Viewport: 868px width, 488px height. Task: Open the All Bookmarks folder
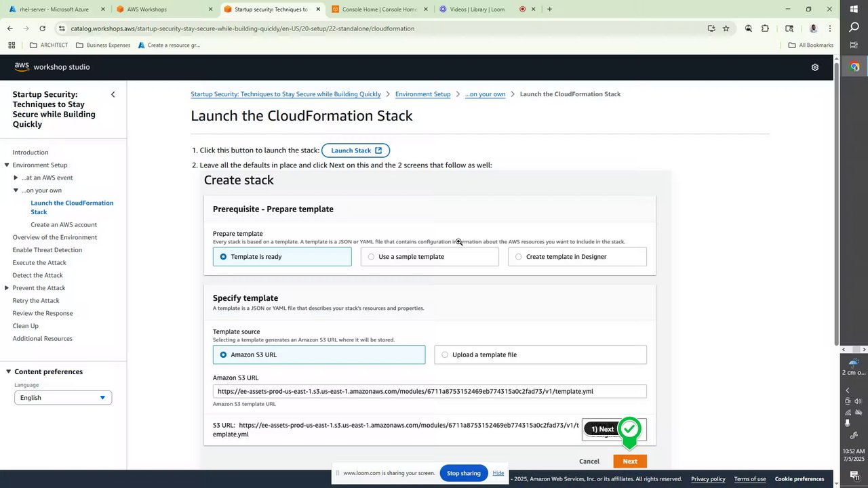pos(810,45)
